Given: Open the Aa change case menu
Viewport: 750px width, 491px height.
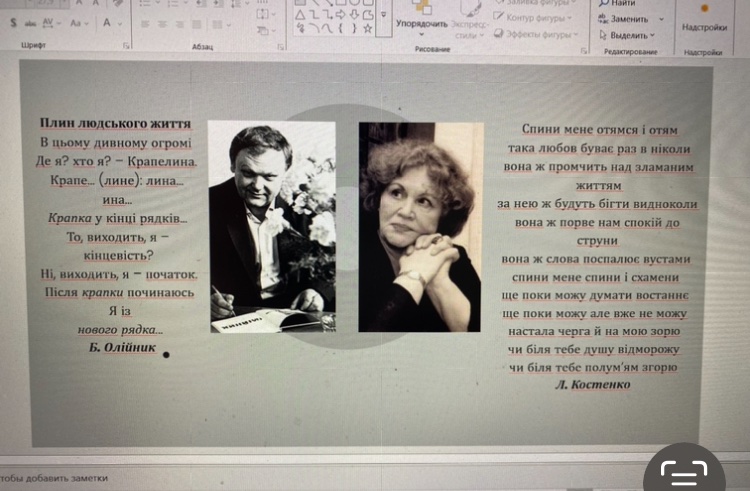Looking at the screenshot, I should tap(79, 22).
